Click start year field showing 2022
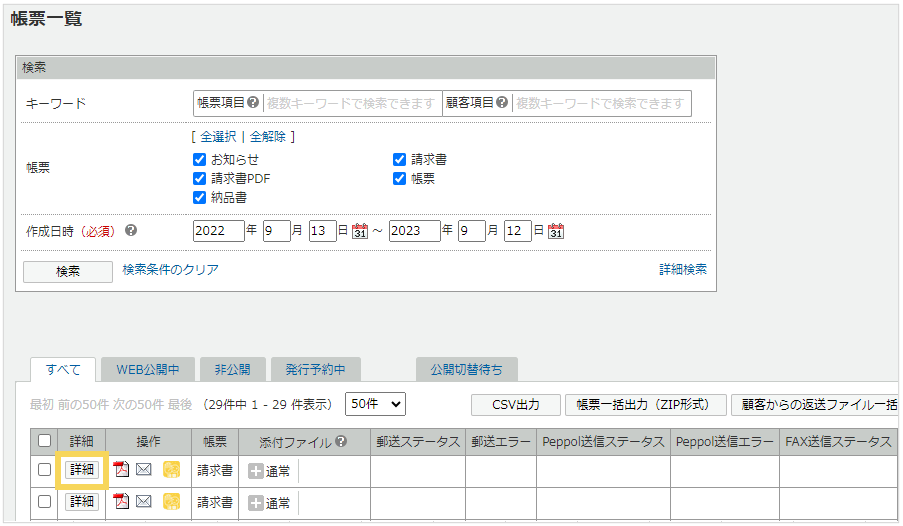 click(x=219, y=231)
